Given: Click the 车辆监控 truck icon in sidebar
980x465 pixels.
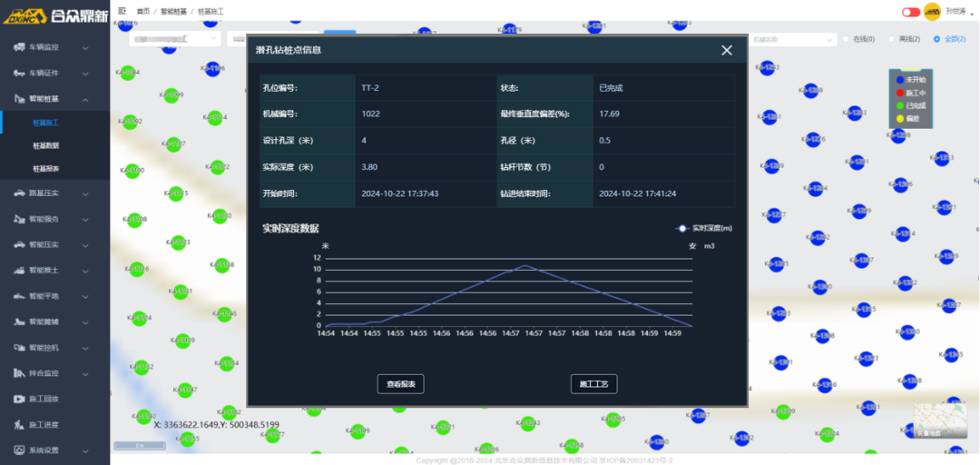Looking at the screenshot, I should (19, 47).
